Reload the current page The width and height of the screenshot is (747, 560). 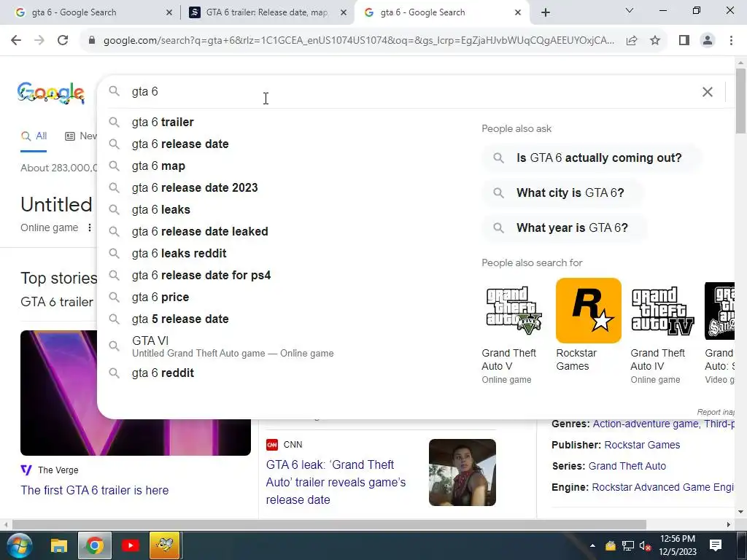coord(63,41)
